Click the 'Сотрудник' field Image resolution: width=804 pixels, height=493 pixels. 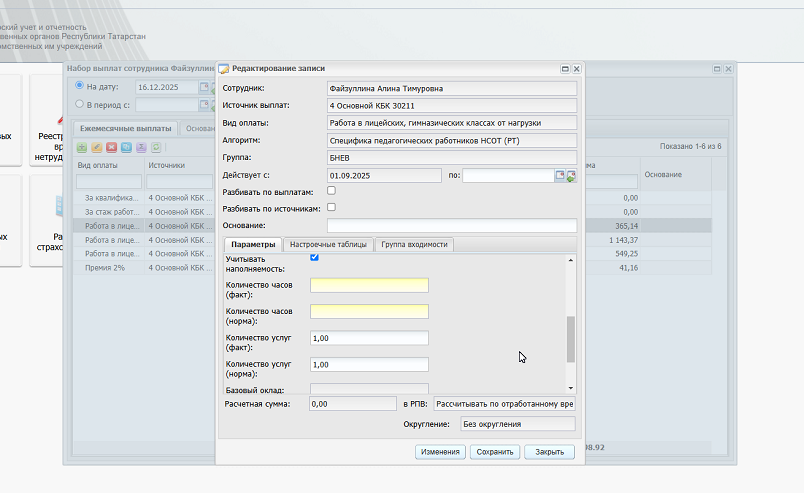tap(452, 88)
